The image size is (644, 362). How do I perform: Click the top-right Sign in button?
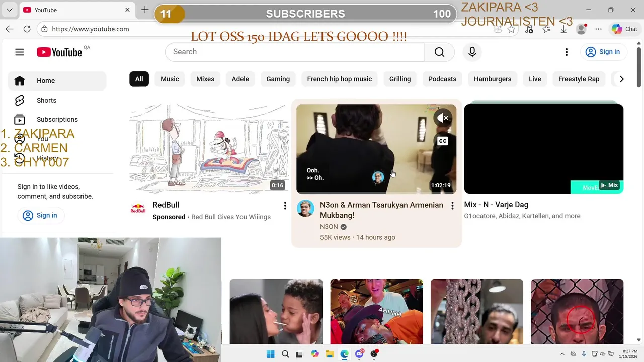point(603,52)
